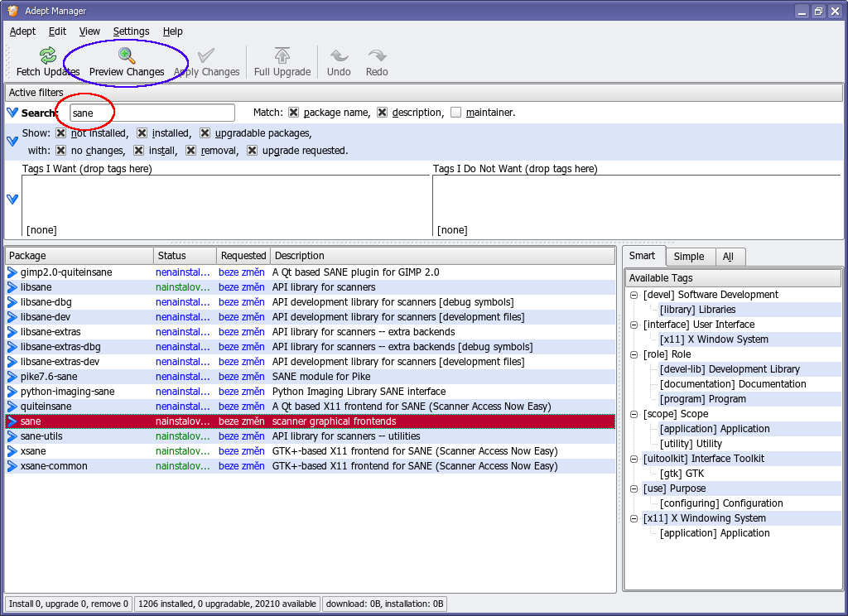This screenshot has height=616, width=848.
Task: Collapse the Search filter chevron
Action: [12, 113]
